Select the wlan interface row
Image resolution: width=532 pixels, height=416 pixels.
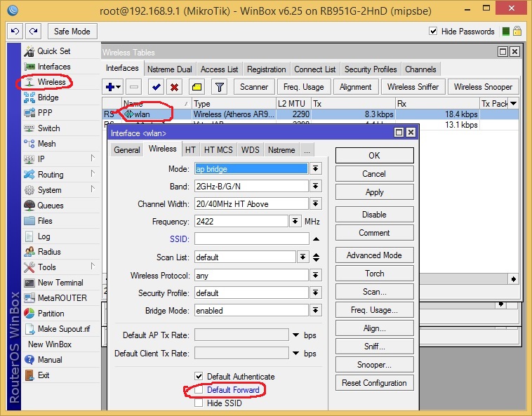pyautogui.click(x=310, y=114)
